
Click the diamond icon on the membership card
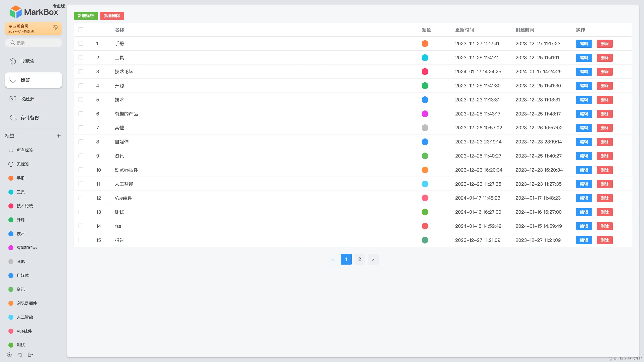click(55, 27)
